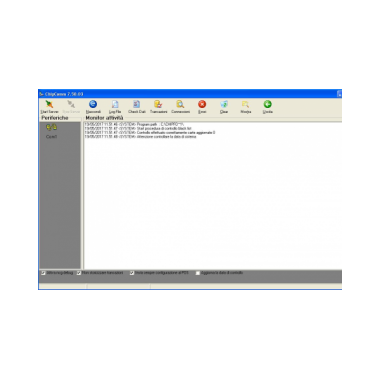This screenshot has width=380, height=380.
Task: Click the last log entry about data di sistema
Action: pyautogui.click(x=140, y=137)
